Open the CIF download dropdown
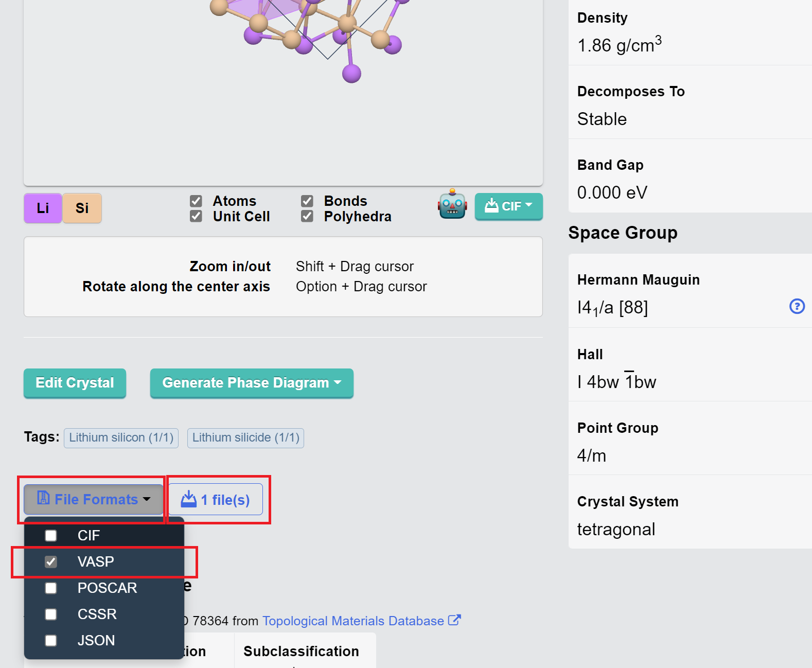Image resolution: width=812 pixels, height=668 pixels. [508, 206]
